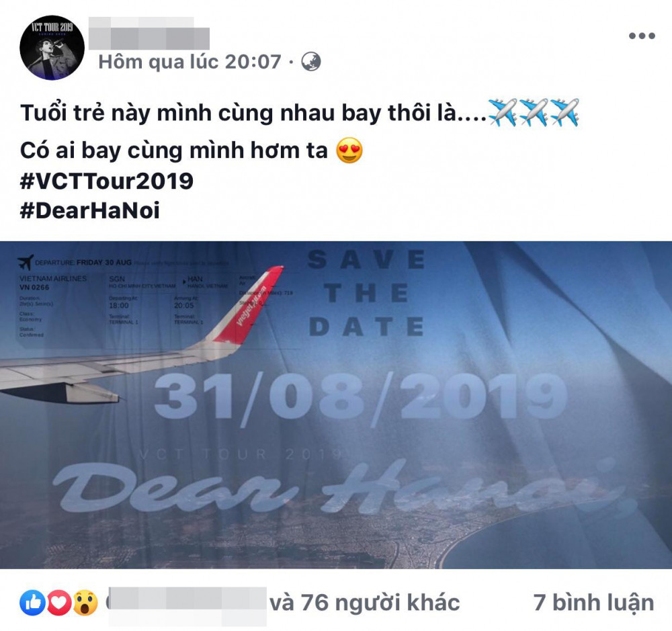
Task: Click the VCT Tour 2019 profile picture
Action: 52,48
